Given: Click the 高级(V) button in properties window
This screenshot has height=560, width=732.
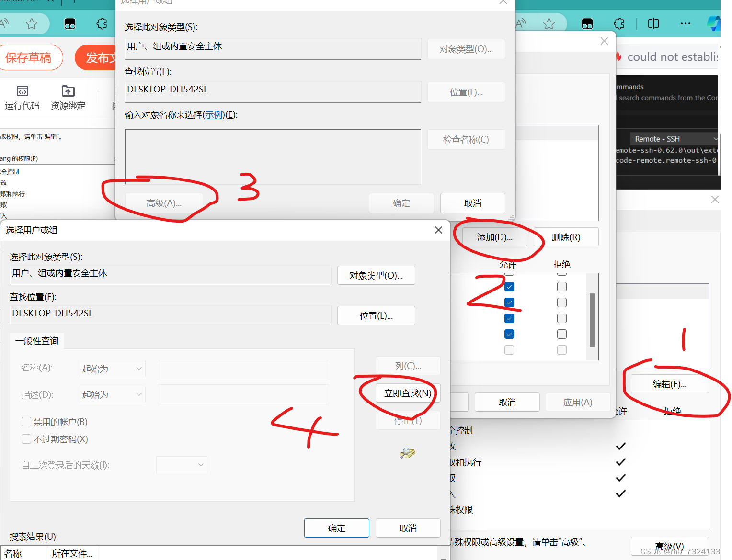Looking at the screenshot, I should point(670,546).
